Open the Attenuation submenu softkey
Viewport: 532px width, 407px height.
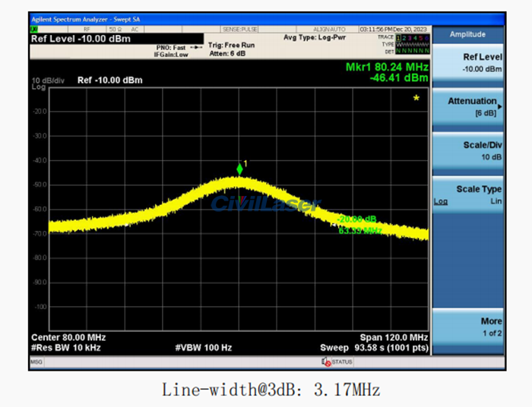(x=470, y=106)
